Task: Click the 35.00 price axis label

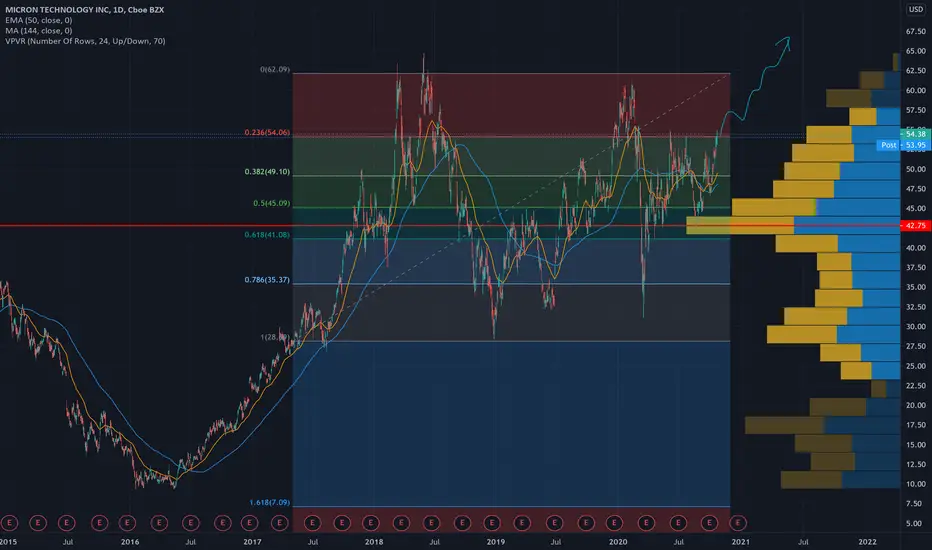Action: [x=915, y=287]
